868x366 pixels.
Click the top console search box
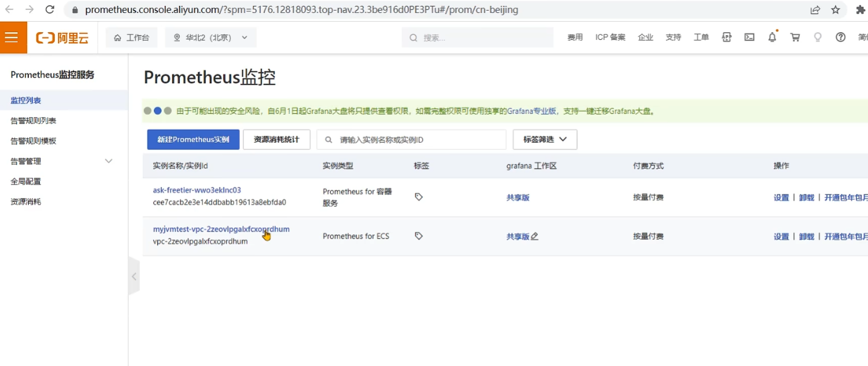click(x=477, y=37)
